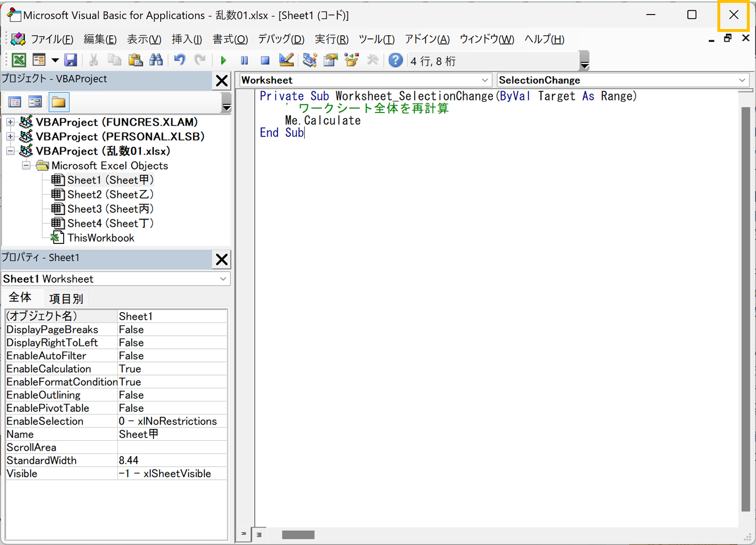Toggle Folders view in Project panel

(59, 102)
